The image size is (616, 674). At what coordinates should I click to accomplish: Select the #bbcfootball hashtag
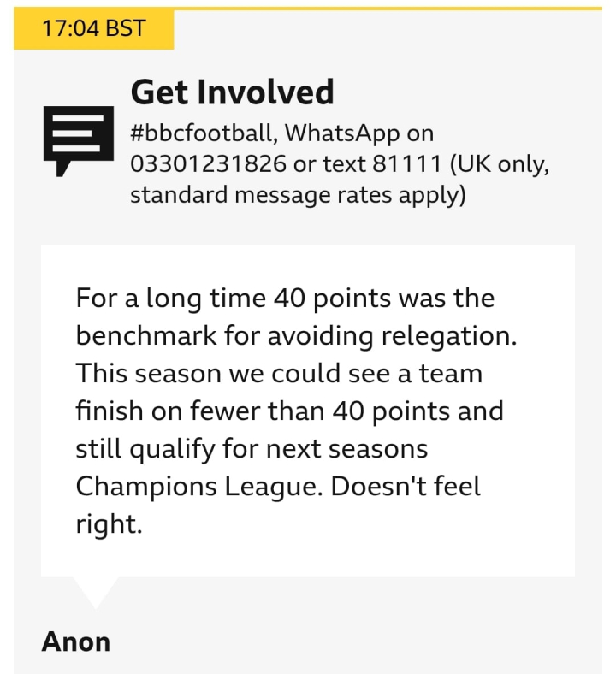click(x=201, y=133)
